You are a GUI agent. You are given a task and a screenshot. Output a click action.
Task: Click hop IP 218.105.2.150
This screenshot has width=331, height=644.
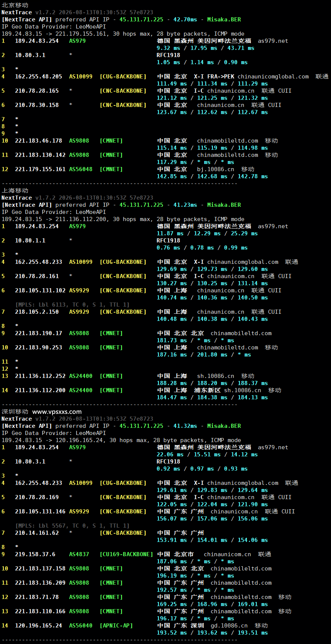[37, 312]
